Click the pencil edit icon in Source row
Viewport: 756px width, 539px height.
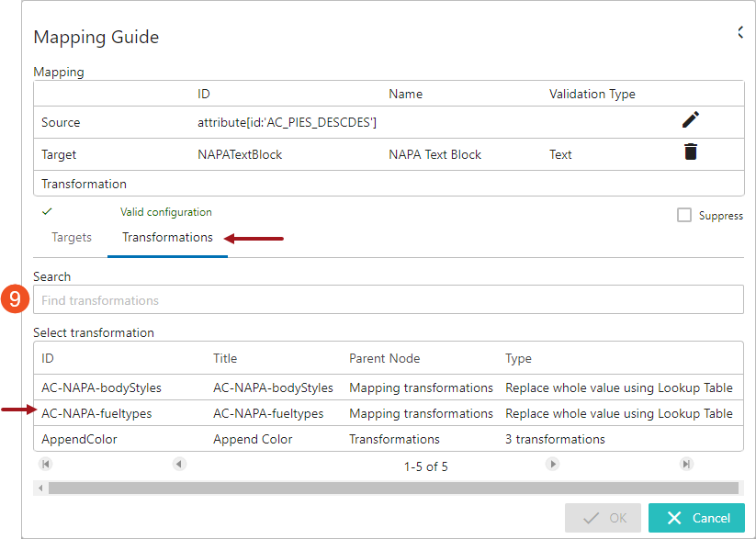[690, 120]
